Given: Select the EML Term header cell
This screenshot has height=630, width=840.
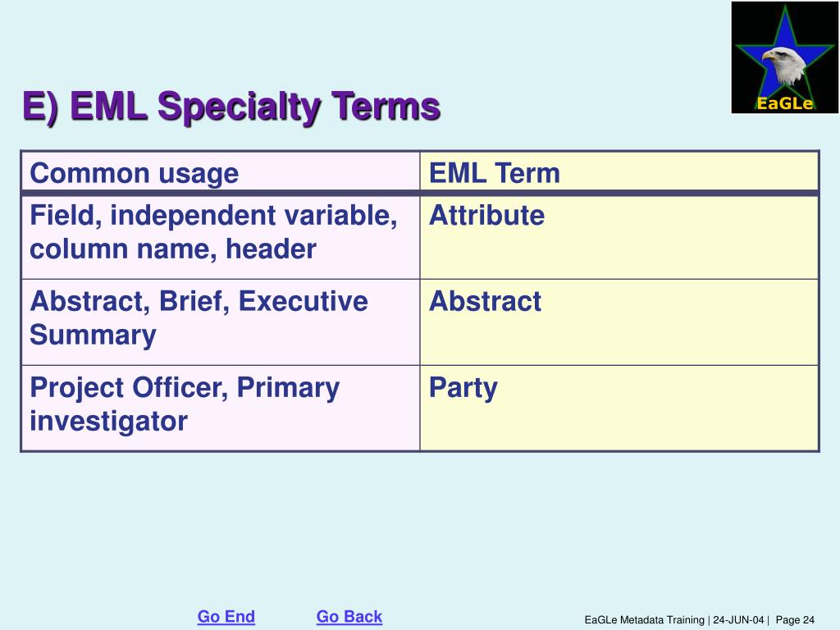Looking at the screenshot, I should pyautogui.click(x=619, y=172).
